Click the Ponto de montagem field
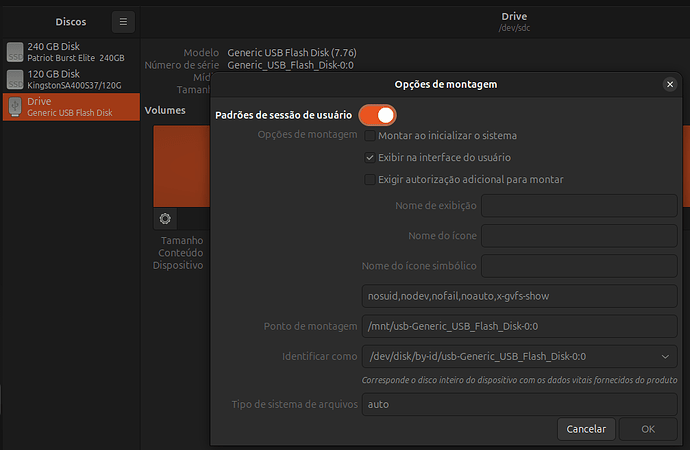The width and height of the screenshot is (690, 450). pos(520,327)
